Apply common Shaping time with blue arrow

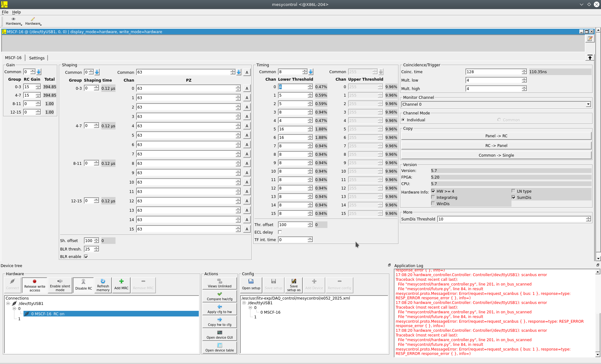[x=97, y=72]
